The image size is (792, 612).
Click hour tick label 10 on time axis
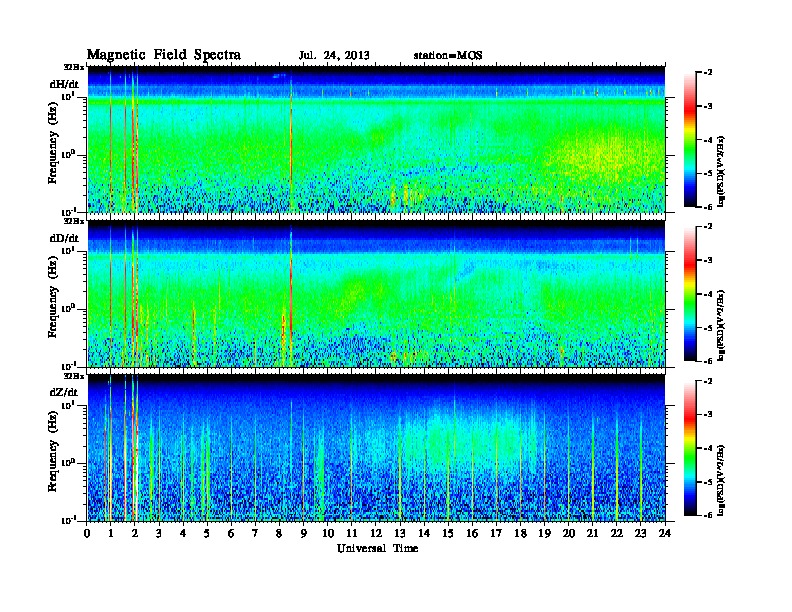click(328, 534)
